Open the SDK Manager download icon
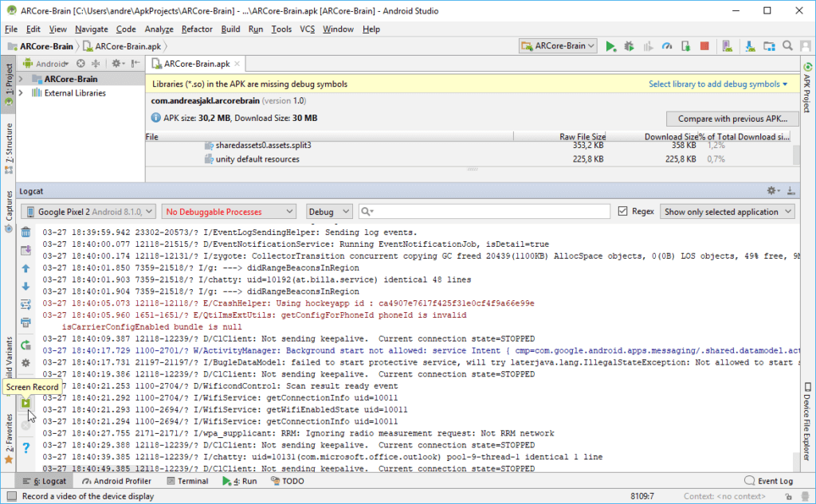Viewport: 816px width, 504px height. pos(750,46)
